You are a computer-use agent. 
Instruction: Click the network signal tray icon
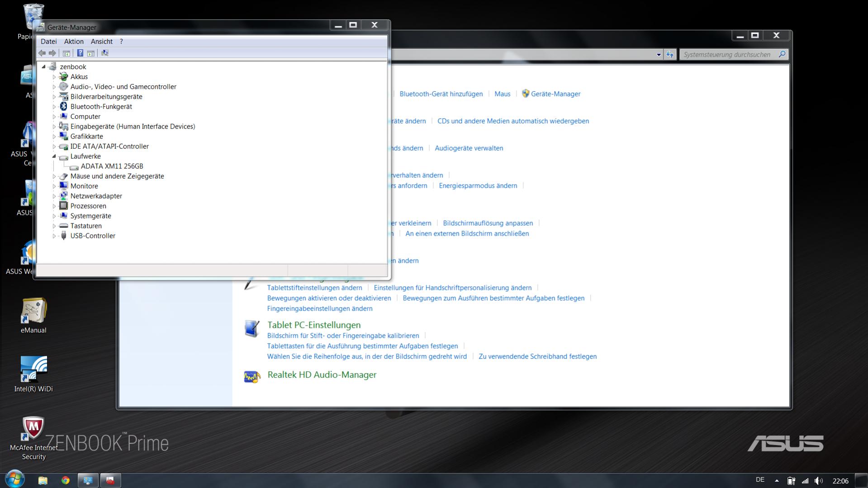(805, 481)
